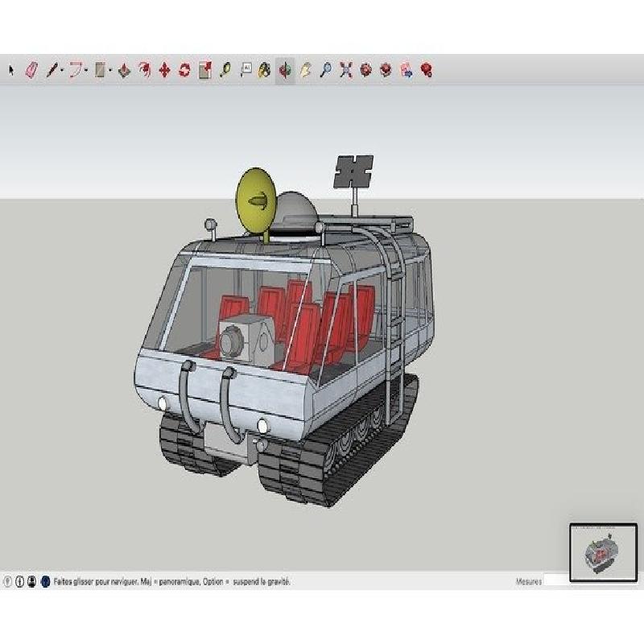
Task: Expand the Shape tool dropdown arrow
Action: pyautogui.click(x=110, y=71)
